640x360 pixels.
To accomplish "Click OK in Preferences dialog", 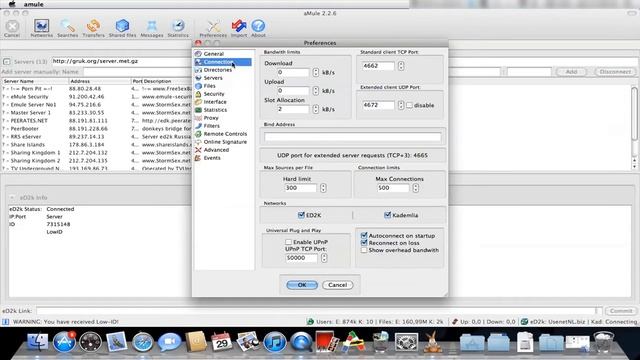I will pos(302,285).
